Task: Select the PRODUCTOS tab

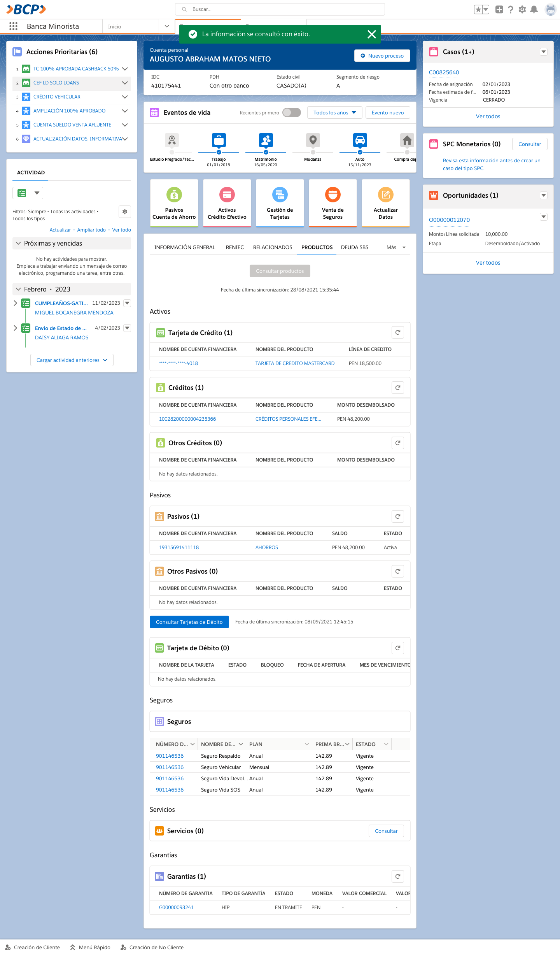Action: [x=317, y=248]
